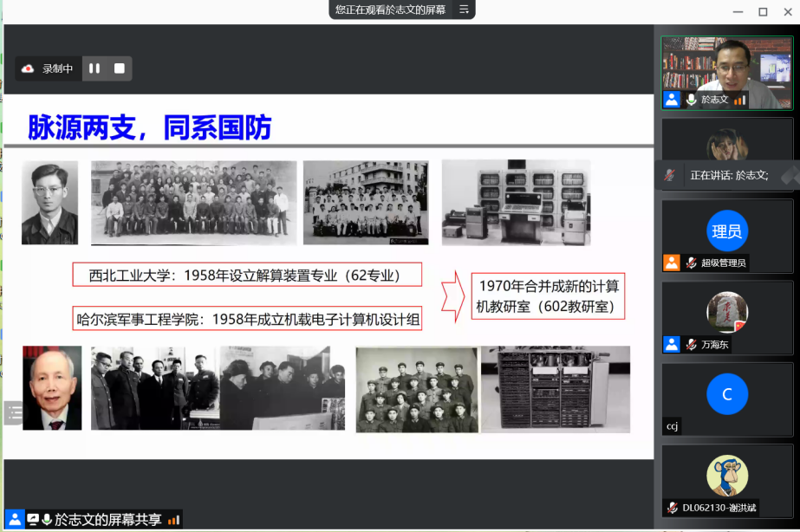The image size is (800, 532).
Task: Open the slide list button on left edge
Action: coord(14,413)
